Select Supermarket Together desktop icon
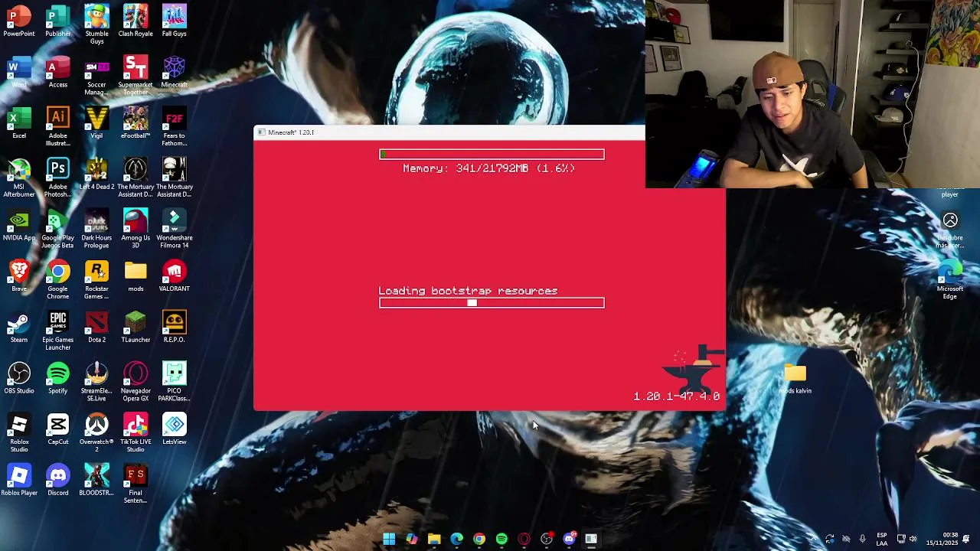The height and width of the screenshot is (551, 980). (136, 75)
